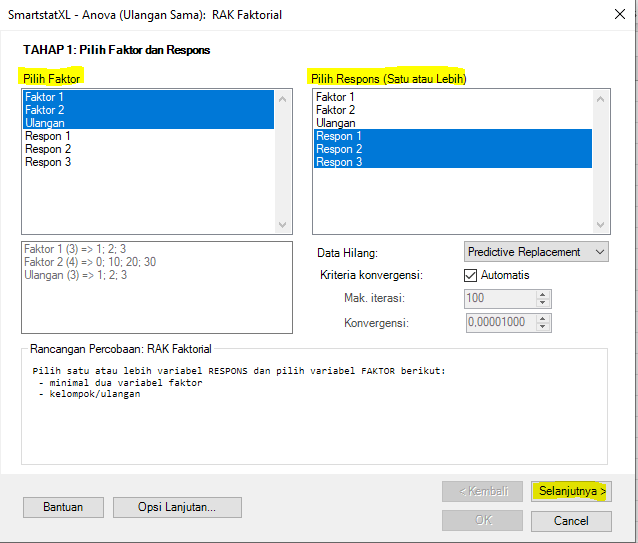
Task: Choose Respon 3 in Pilih Faktor list
Action: [47, 162]
